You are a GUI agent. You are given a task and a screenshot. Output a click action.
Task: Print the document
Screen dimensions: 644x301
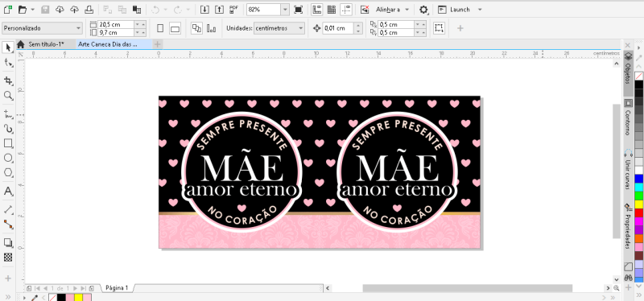[89, 9]
